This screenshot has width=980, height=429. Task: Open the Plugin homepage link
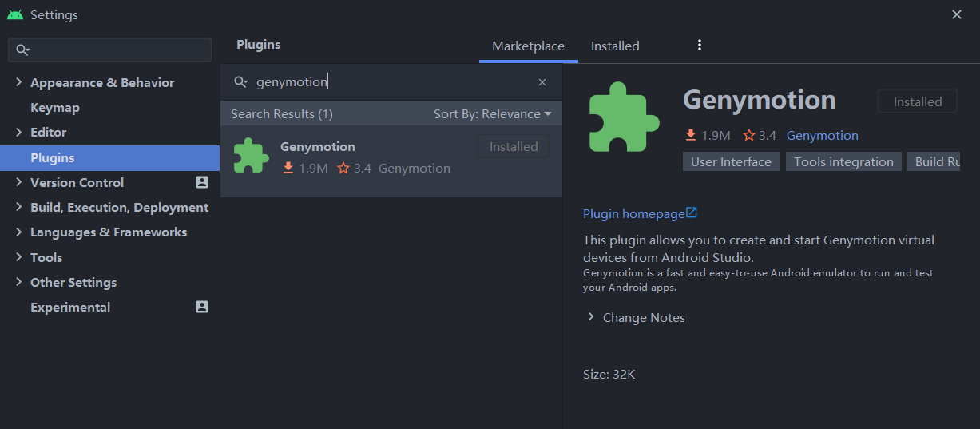click(x=634, y=213)
